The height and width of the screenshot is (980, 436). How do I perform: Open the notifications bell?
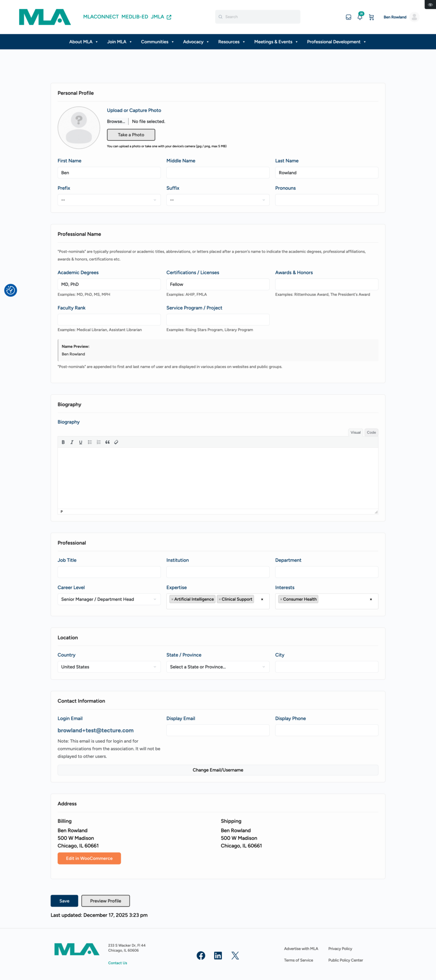click(360, 17)
